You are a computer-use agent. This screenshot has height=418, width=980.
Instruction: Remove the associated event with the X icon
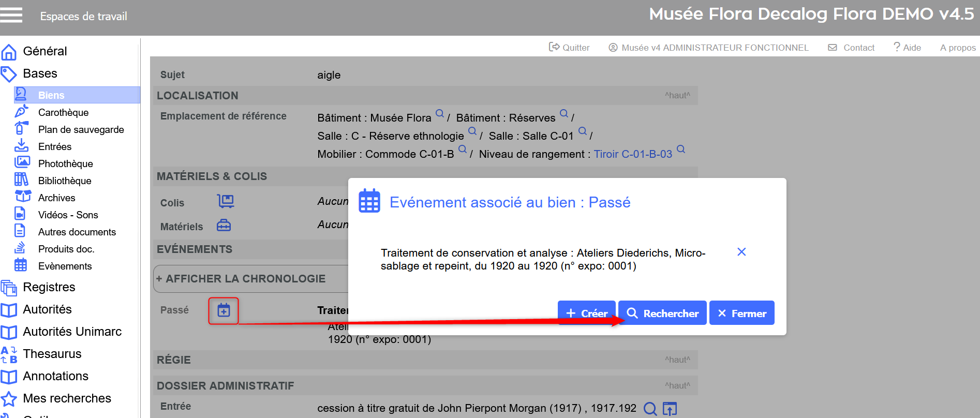pyautogui.click(x=741, y=252)
